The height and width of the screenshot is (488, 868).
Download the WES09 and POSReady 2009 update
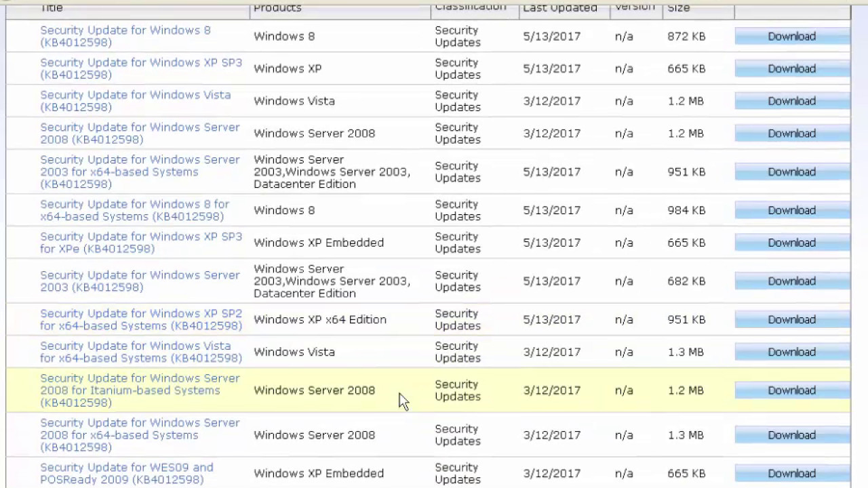click(792, 474)
